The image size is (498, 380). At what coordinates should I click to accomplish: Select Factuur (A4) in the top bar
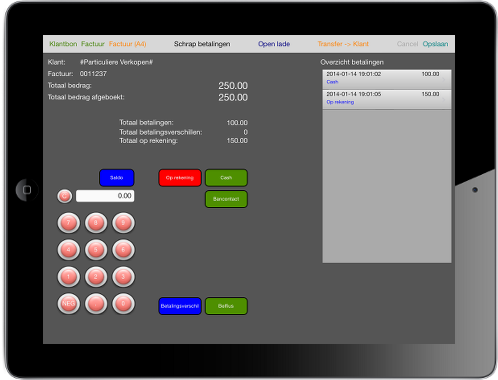click(x=127, y=44)
